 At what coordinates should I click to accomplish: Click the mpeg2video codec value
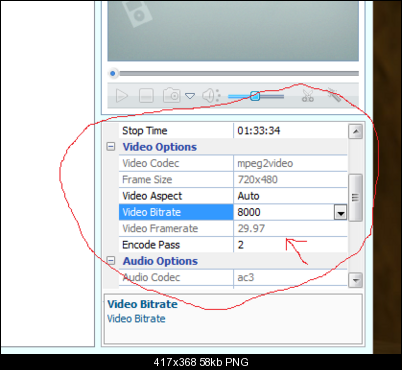coord(265,163)
